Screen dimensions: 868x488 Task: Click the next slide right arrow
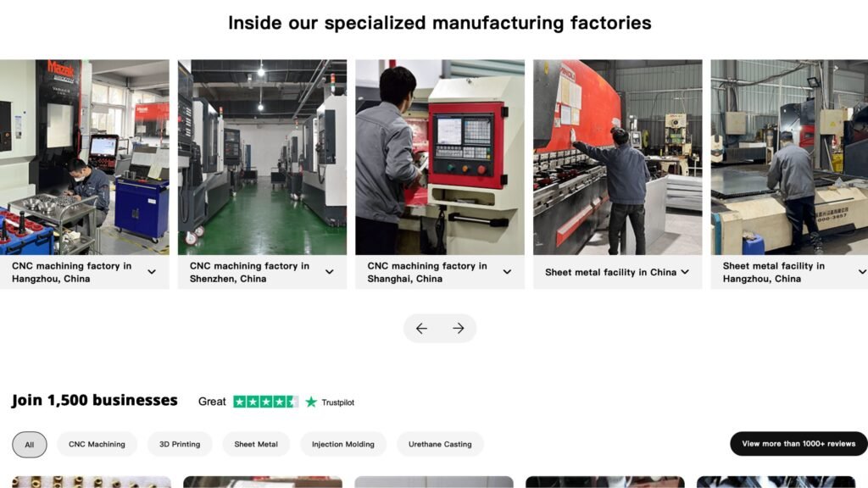click(459, 329)
